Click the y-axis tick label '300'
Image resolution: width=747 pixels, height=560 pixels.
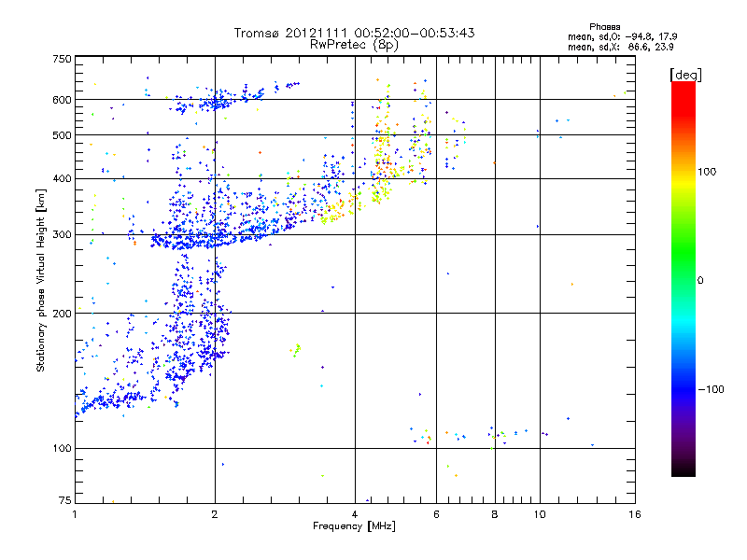click(62, 235)
